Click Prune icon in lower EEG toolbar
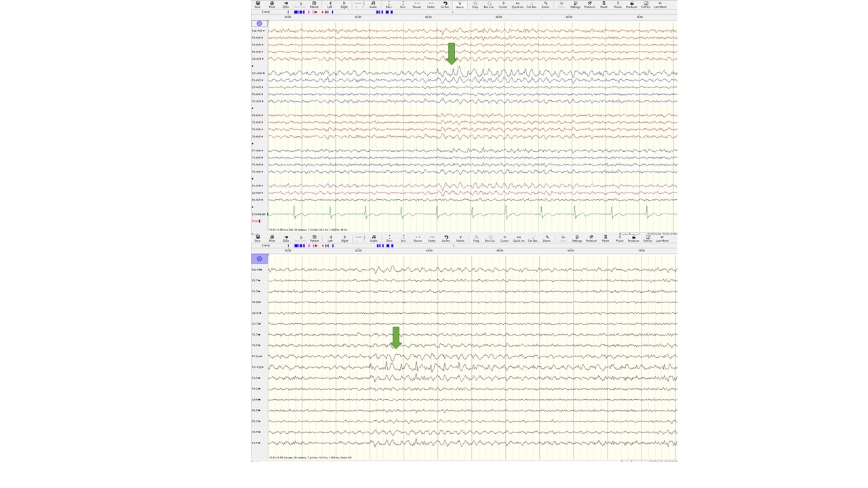The image size is (868, 488). pyautogui.click(x=619, y=239)
